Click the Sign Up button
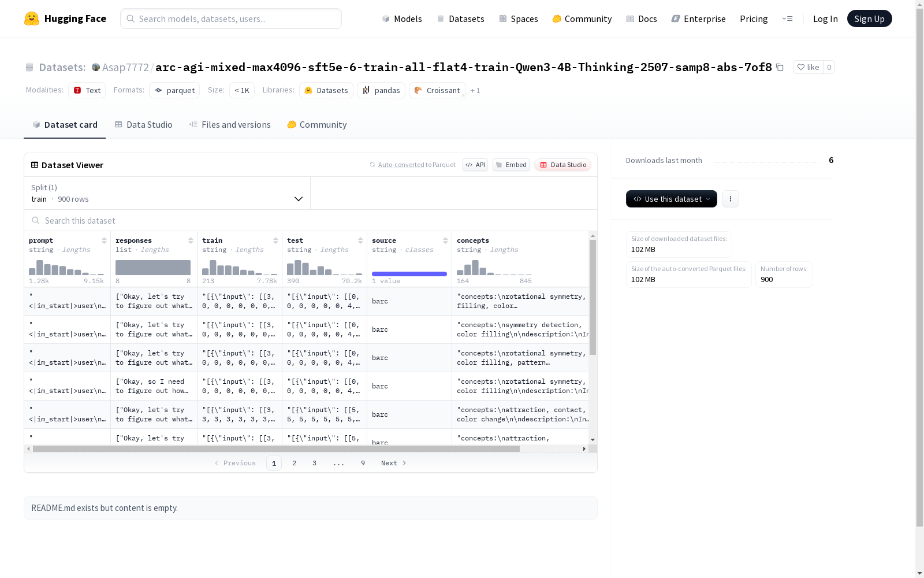Screen dimensions: 924x578 pyautogui.click(x=869, y=18)
